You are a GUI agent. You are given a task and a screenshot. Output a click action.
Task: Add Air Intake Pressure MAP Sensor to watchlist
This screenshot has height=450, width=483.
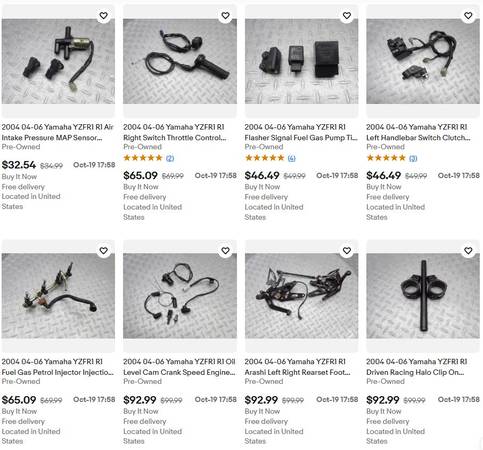[104, 16]
